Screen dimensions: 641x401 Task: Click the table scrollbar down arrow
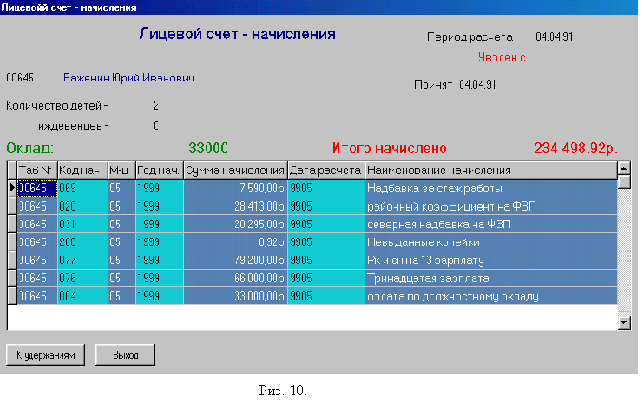[624, 323]
